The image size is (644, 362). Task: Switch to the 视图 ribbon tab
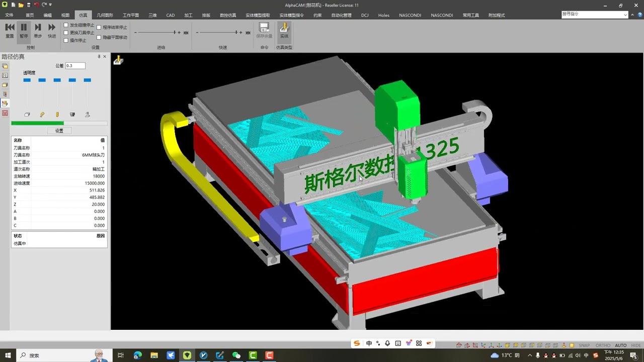[x=65, y=15]
